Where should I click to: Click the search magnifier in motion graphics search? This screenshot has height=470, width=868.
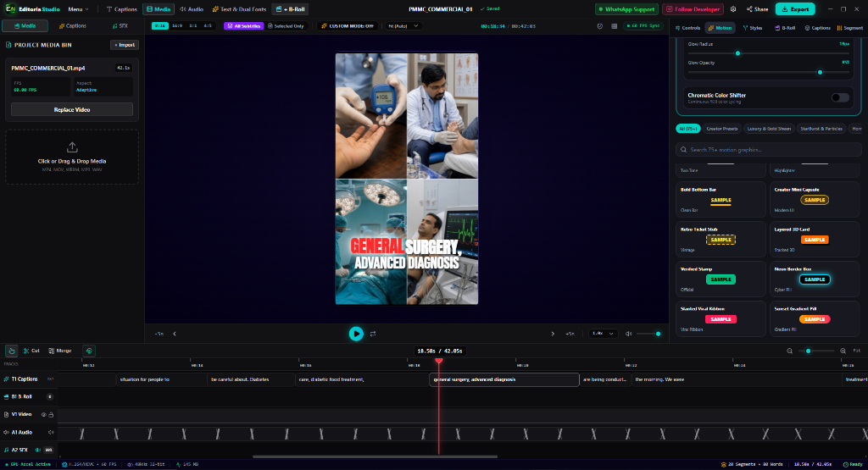tap(684, 150)
